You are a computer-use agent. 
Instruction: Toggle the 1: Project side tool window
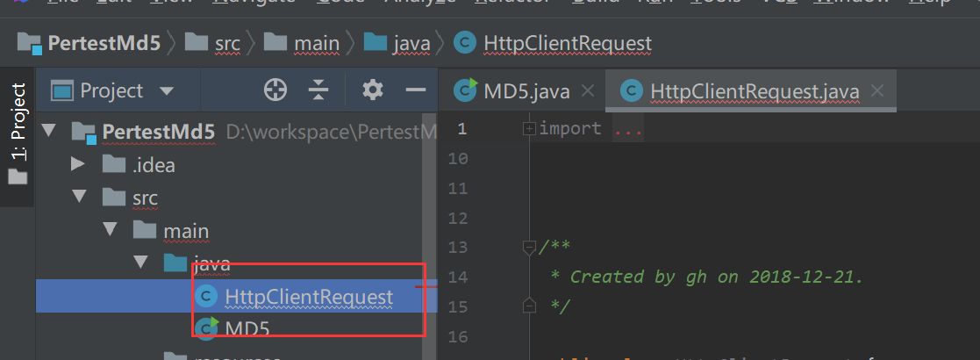point(18,132)
